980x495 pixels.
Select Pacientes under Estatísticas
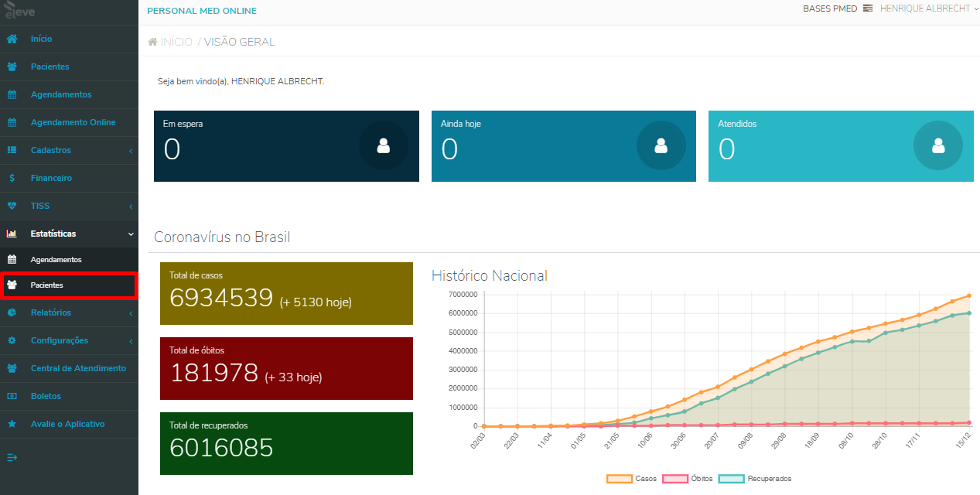[x=69, y=285]
